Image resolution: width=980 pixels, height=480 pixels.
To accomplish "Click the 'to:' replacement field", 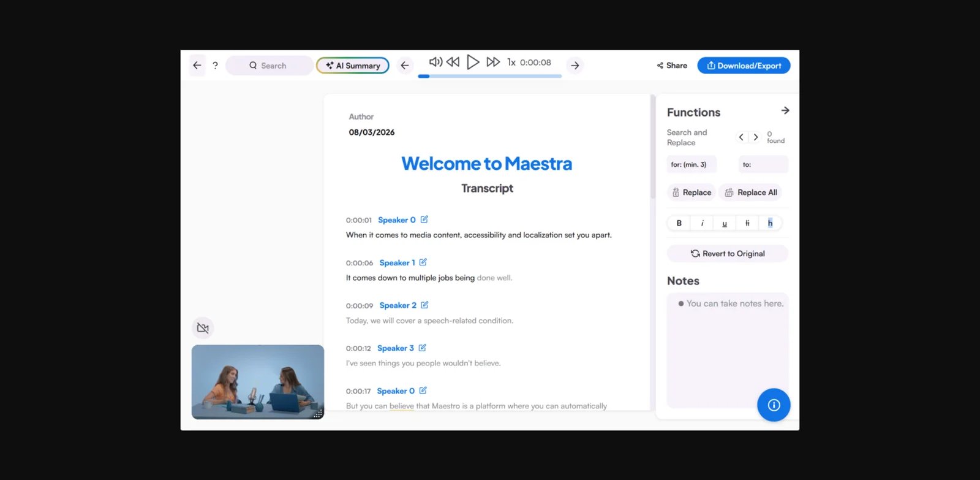I will click(763, 164).
